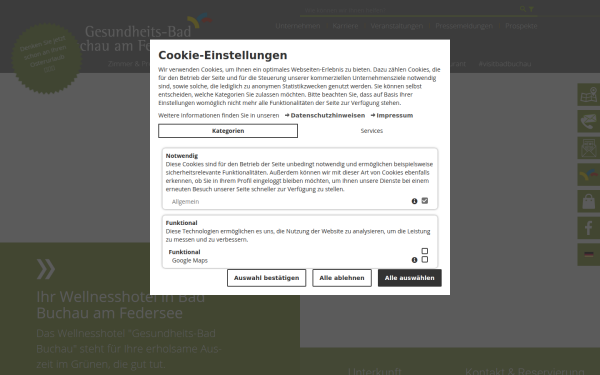
Task: Show info for Allgemein cookies
Action: (414, 201)
